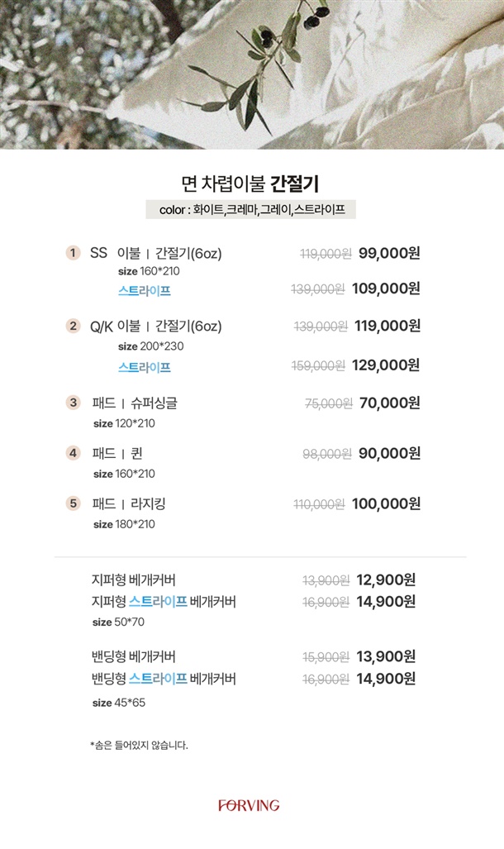Click the 패드 라지킹 item
Image resolution: width=504 pixels, height=849 pixels.
[129, 503]
